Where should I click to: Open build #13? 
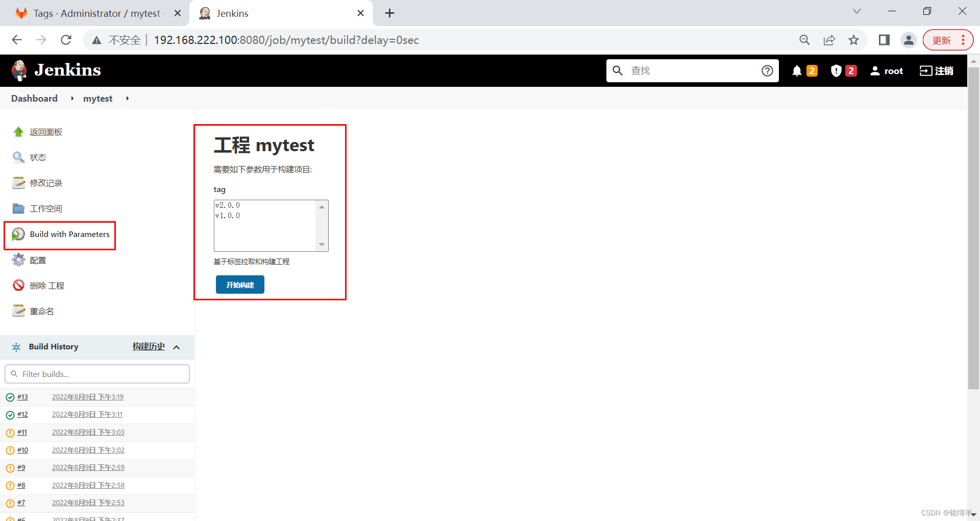point(22,397)
